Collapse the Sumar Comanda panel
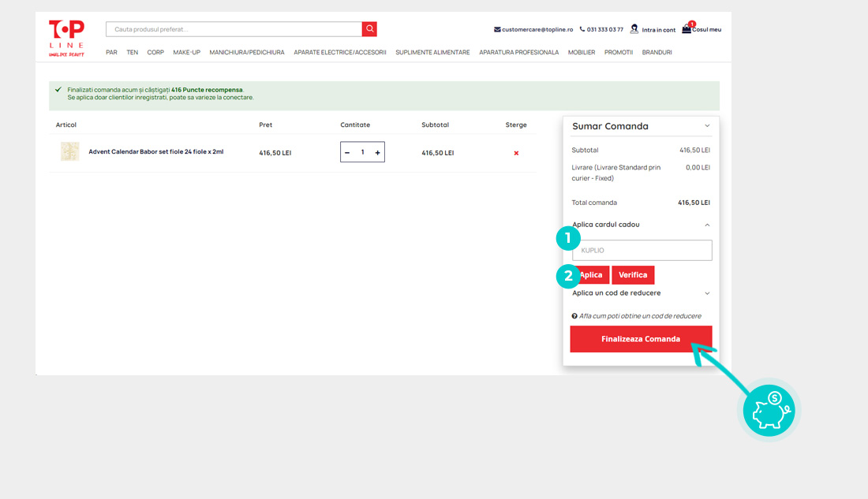868x499 pixels. [707, 126]
